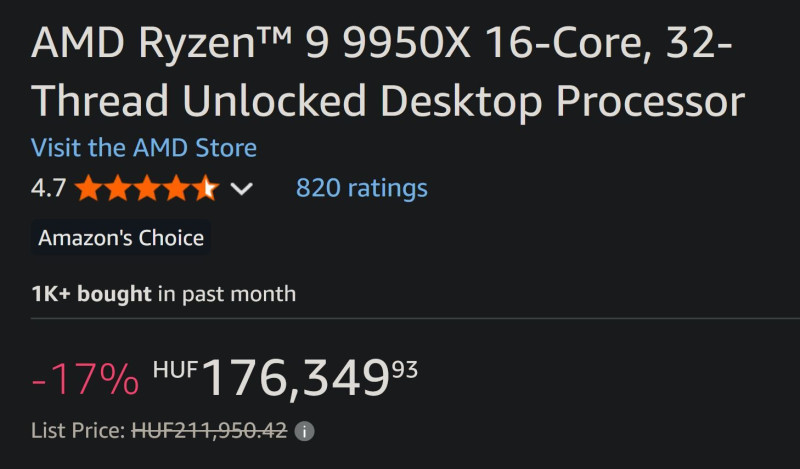Viewport: 800px width, 469px height.
Task: Click the second orange rating star
Action: point(117,188)
